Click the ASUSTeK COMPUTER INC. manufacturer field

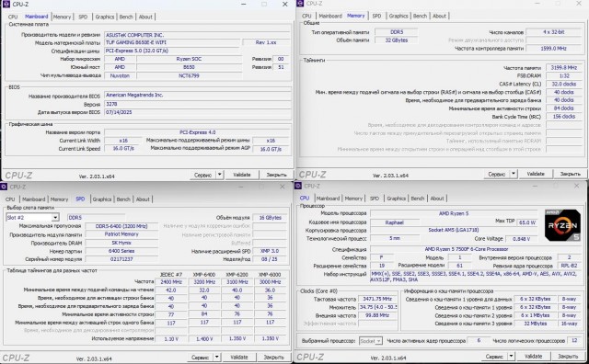pyautogui.click(x=198, y=35)
